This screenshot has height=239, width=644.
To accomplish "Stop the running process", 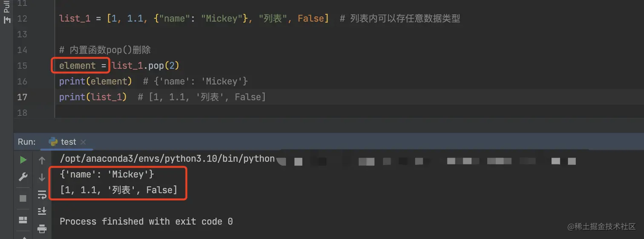I will coord(23,198).
